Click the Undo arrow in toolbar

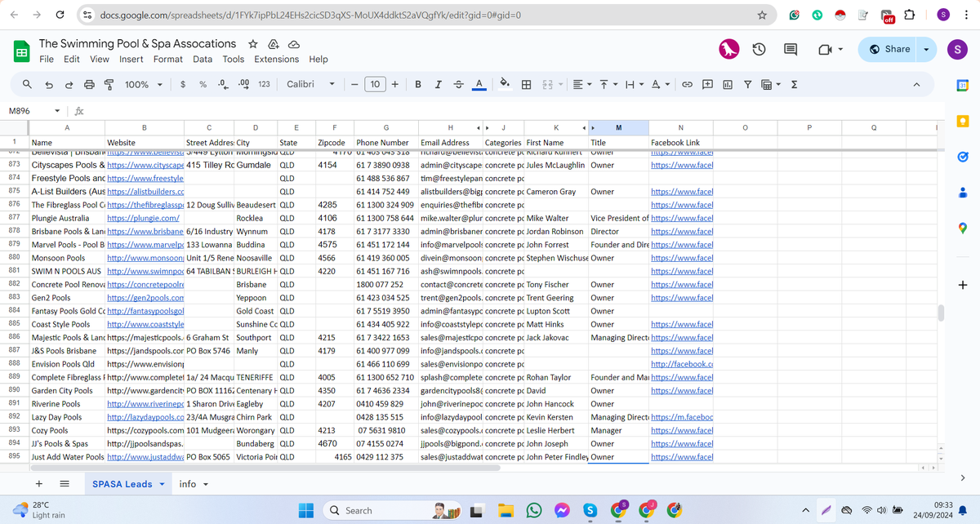(x=49, y=84)
